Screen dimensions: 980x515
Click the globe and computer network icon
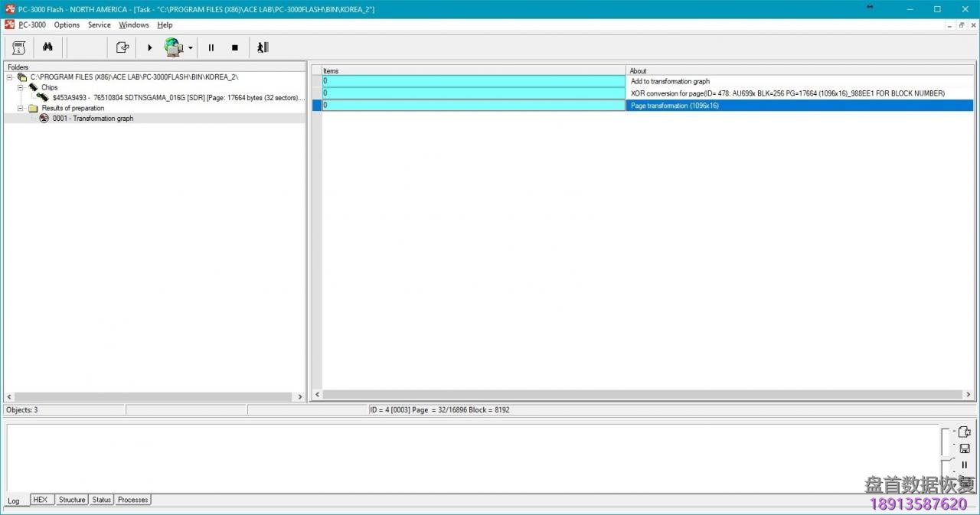[x=174, y=47]
